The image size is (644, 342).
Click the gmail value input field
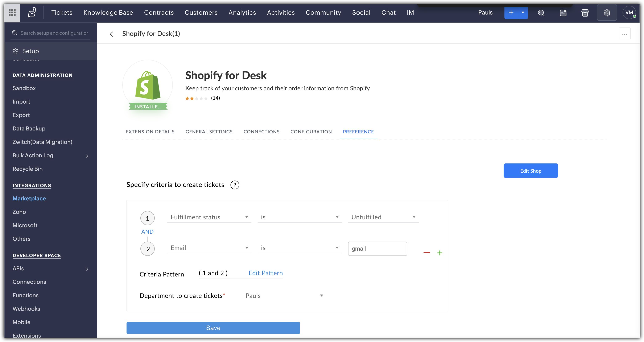[x=377, y=249]
